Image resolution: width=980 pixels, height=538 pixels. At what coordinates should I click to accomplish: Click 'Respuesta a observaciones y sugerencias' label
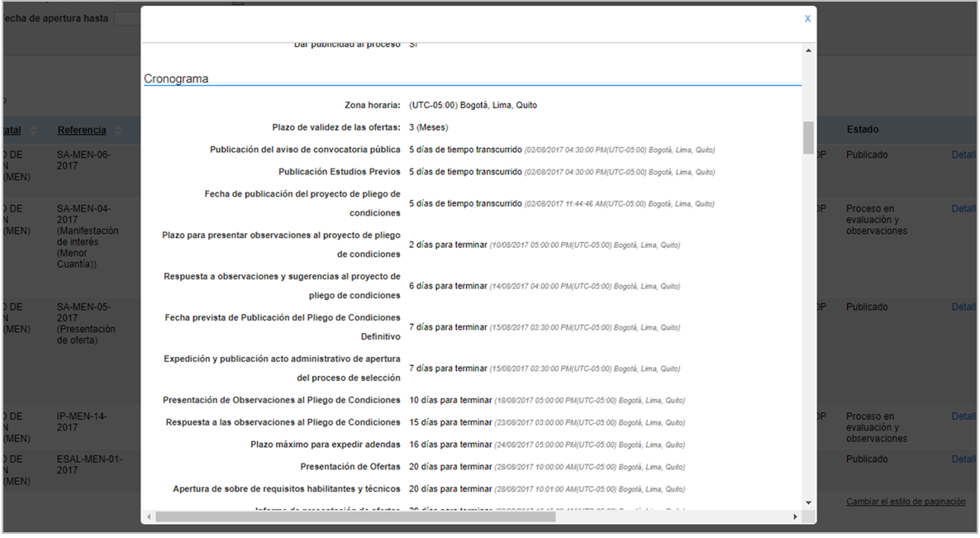tap(282, 286)
